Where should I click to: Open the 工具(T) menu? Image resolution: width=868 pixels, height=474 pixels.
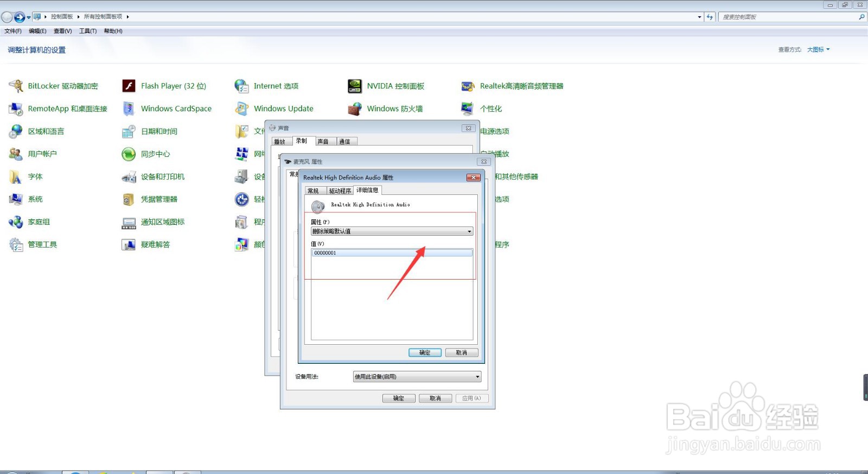pyautogui.click(x=88, y=31)
